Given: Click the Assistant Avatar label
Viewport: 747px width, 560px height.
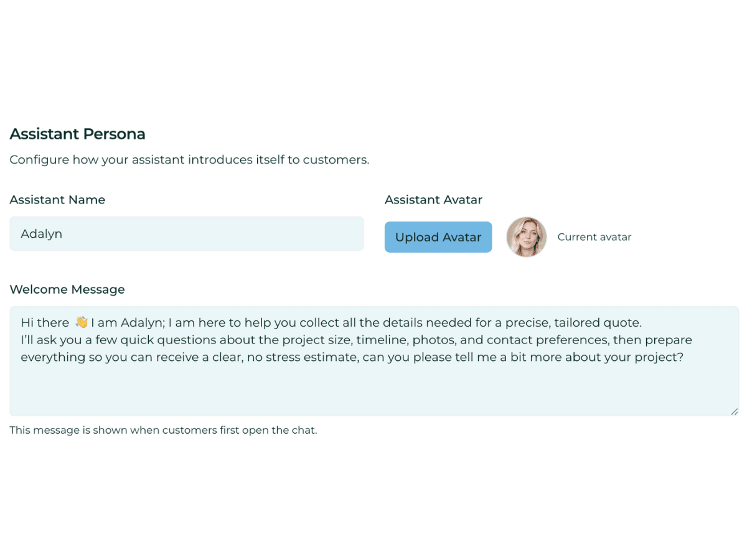Looking at the screenshot, I should (x=433, y=199).
